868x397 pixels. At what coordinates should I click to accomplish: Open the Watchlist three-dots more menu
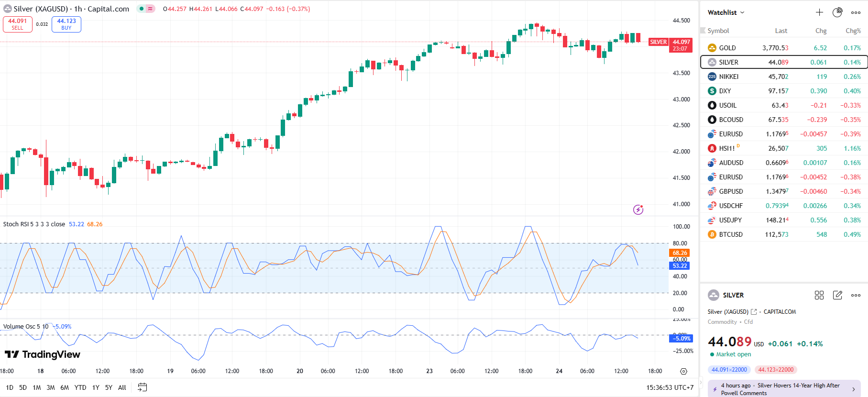(856, 12)
